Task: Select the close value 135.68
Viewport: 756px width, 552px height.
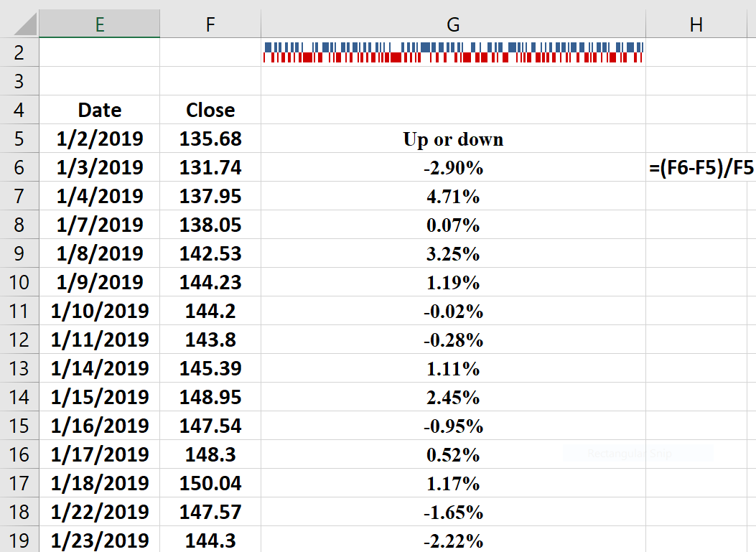Action: click(210, 139)
